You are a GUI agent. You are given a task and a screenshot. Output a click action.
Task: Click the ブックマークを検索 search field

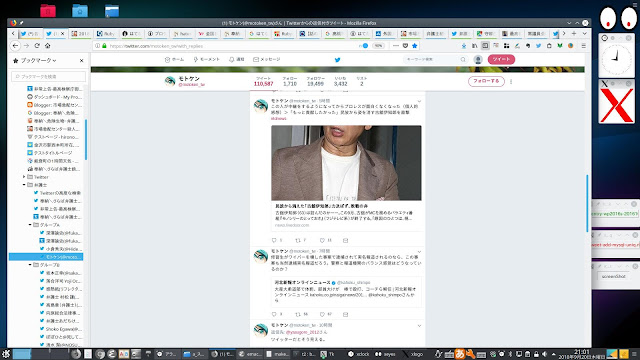49,76
